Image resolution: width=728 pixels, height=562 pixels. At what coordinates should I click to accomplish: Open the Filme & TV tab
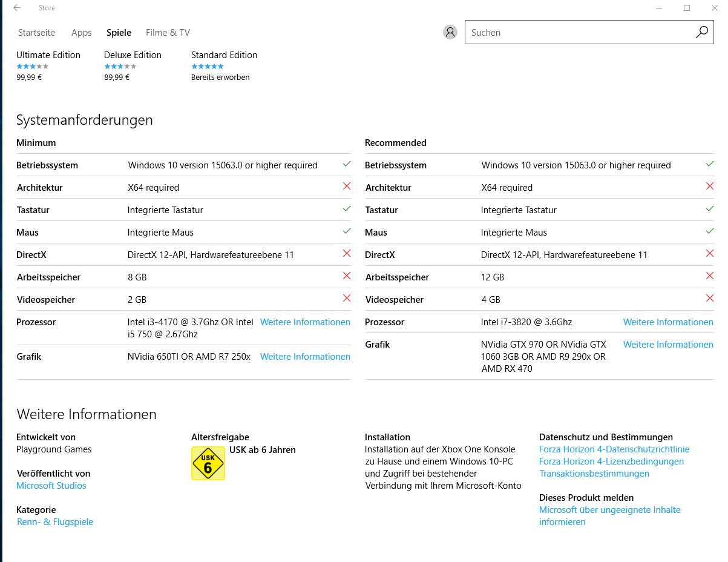pyautogui.click(x=168, y=33)
